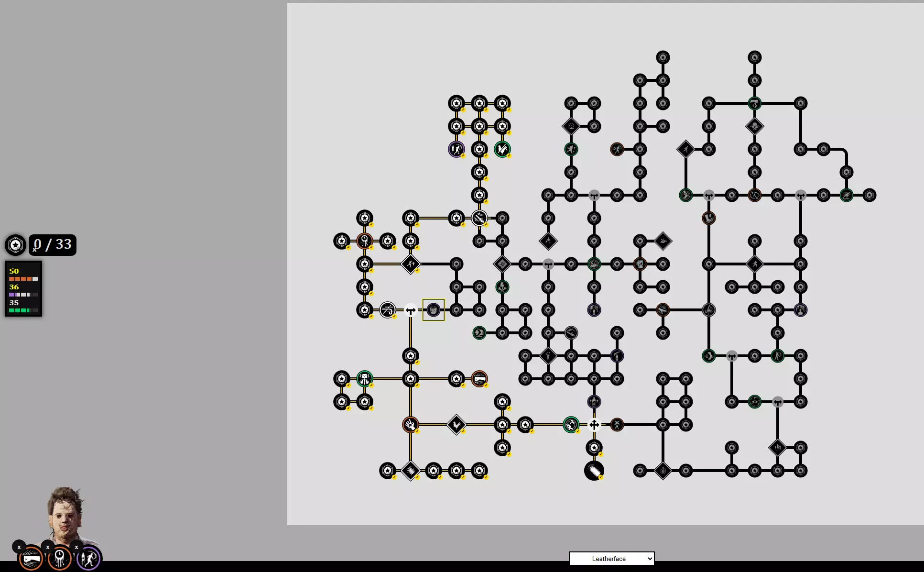This screenshot has width=924, height=572.
Task: Remove the equipped cleaver perk
Action: (19, 547)
